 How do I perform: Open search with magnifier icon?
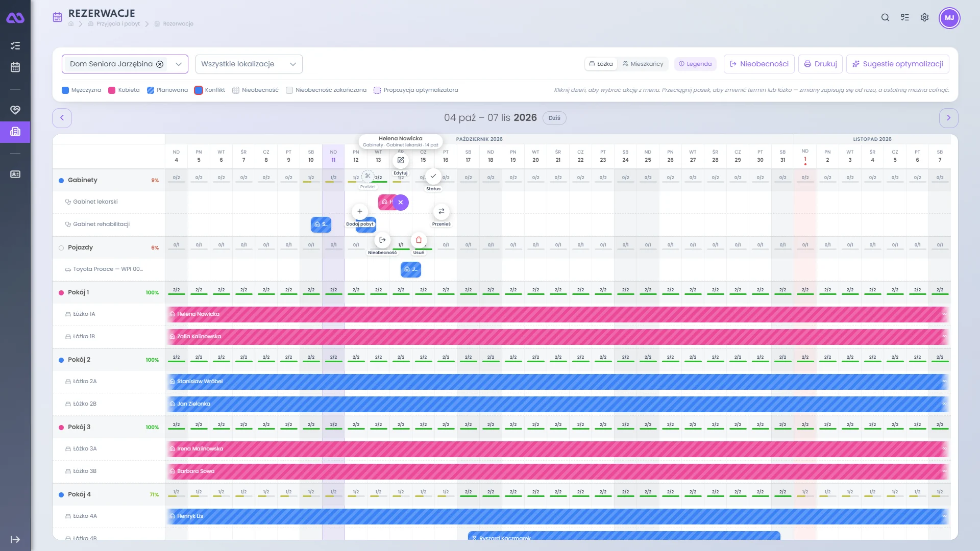[x=885, y=17]
